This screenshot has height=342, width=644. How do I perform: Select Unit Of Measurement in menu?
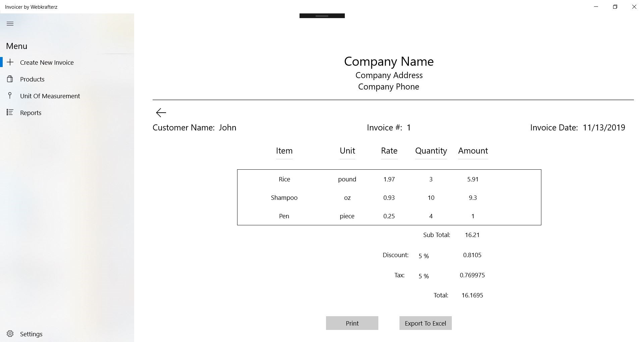click(50, 96)
